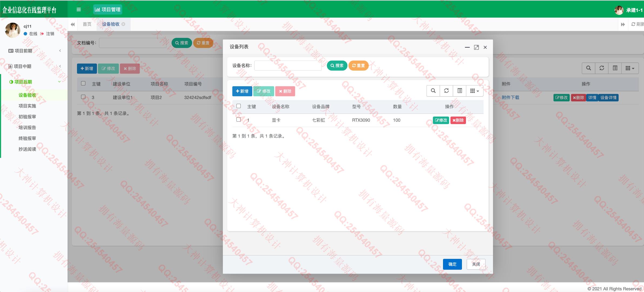Click the dialog 修改 toolbar button

(x=263, y=91)
